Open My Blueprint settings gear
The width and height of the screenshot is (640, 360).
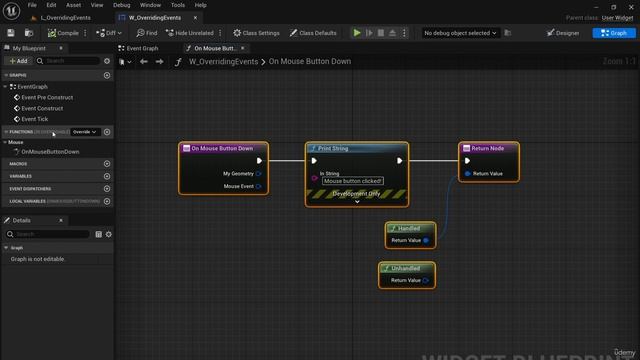(107, 61)
